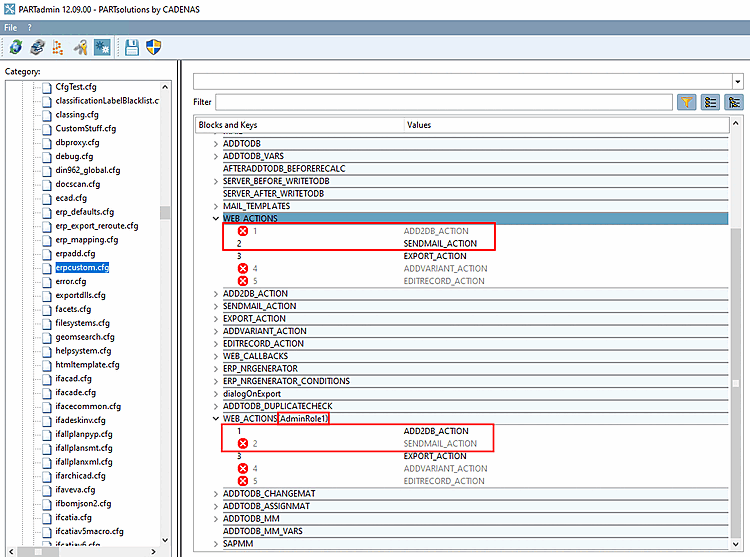Viewport: 750px width, 557px height.
Task: Click the yellow funnel filter button
Action: click(686, 102)
